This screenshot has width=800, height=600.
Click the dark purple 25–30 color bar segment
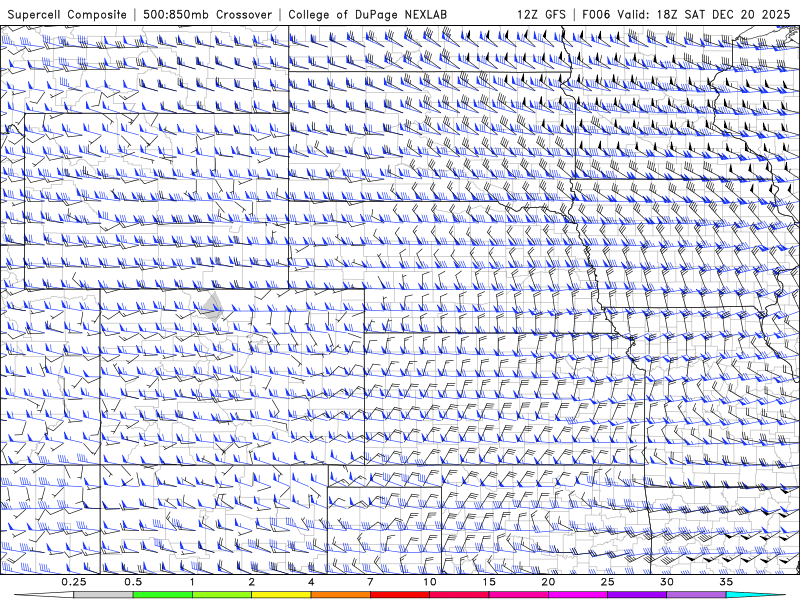pyautogui.click(x=637, y=595)
